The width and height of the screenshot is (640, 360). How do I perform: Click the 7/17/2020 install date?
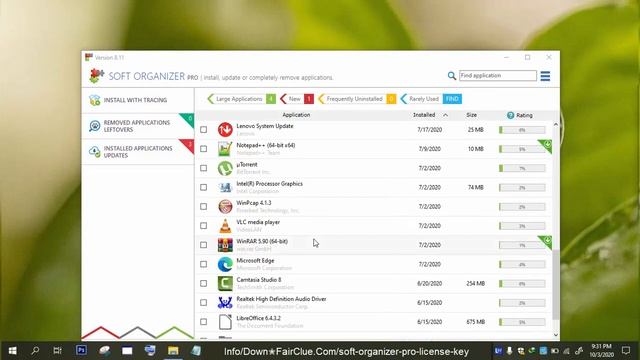(x=430, y=130)
